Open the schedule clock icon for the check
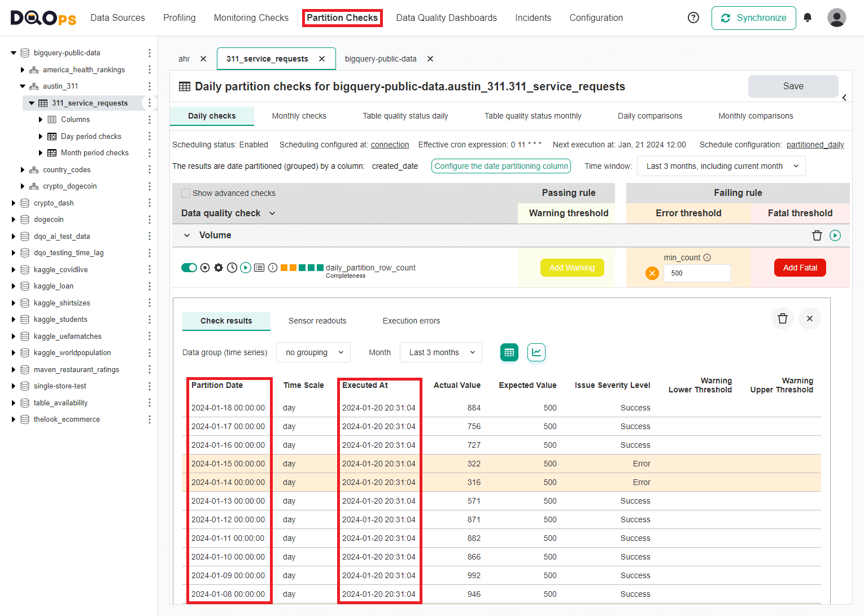 click(232, 267)
